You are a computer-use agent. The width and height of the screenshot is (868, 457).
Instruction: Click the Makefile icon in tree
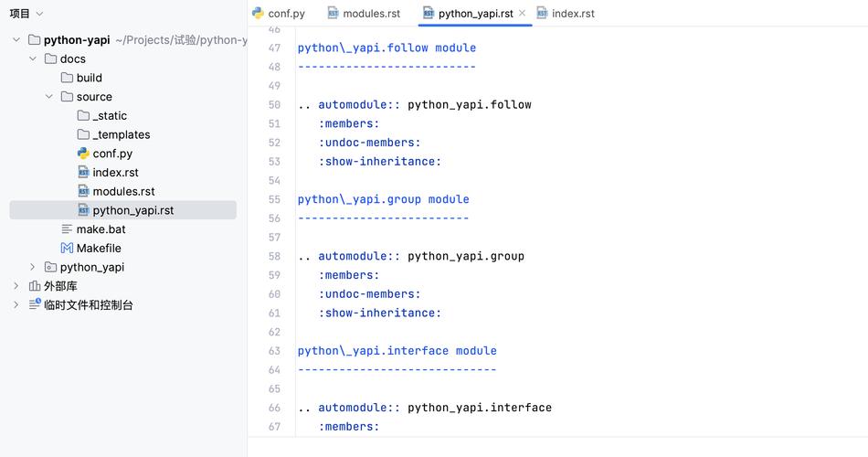[67, 249]
